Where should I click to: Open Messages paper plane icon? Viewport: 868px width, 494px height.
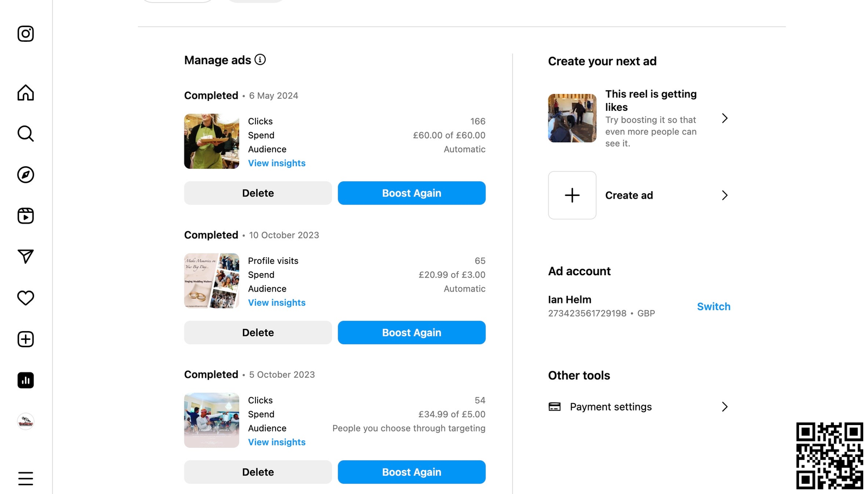pyautogui.click(x=25, y=256)
